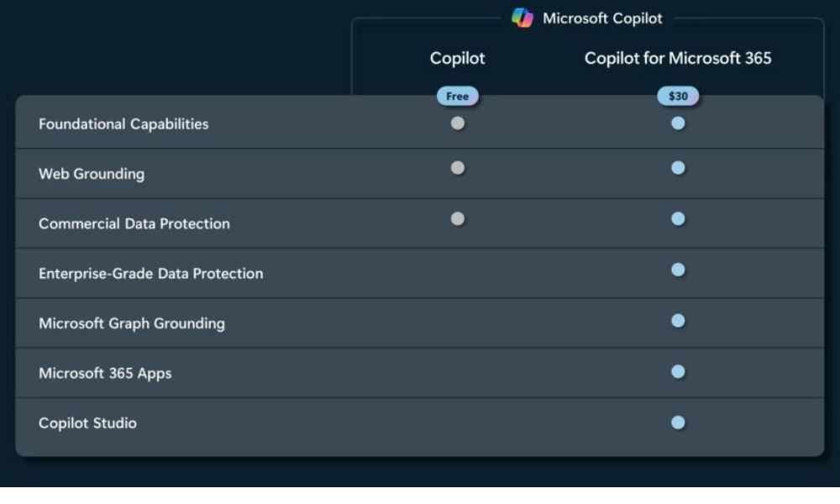Viewport: 840px width, 504px height.
Task: Click the gray Web Grounding indicator dot
Action: click(x=457, y=169)
